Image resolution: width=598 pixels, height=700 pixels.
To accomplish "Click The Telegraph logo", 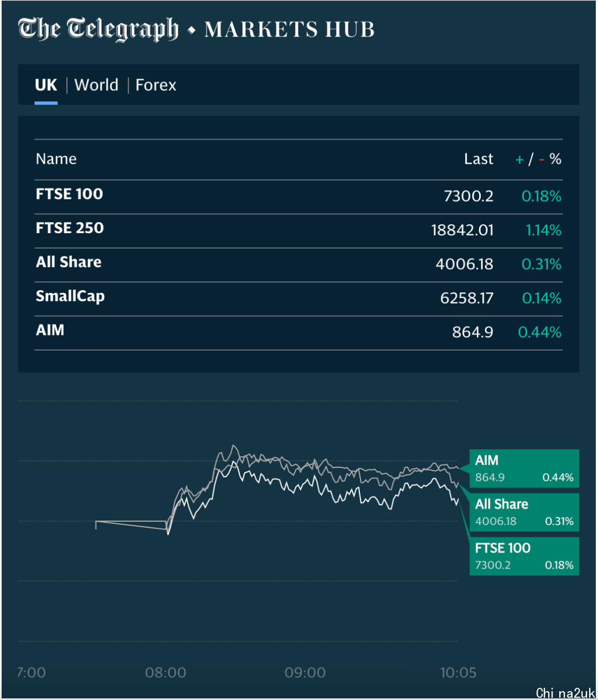I will [x=98, y=29].
